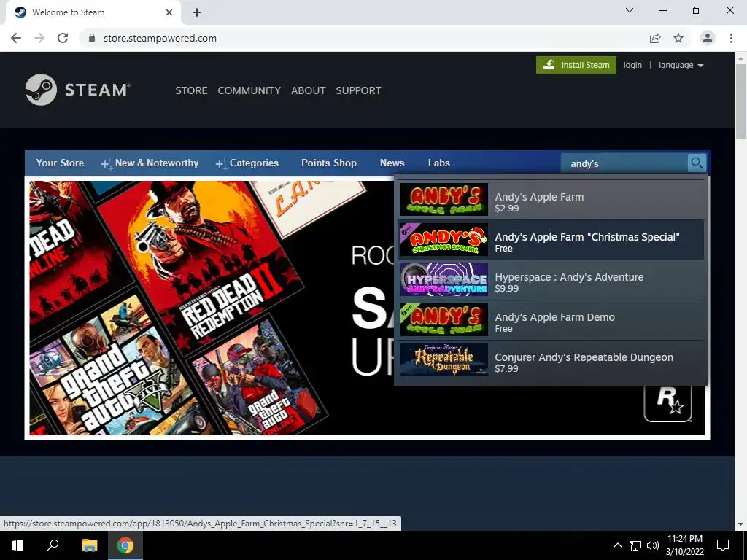Click the volume speaker tray icon
Viewport: 747px width, 560px height.
click(x=653, y=545)
